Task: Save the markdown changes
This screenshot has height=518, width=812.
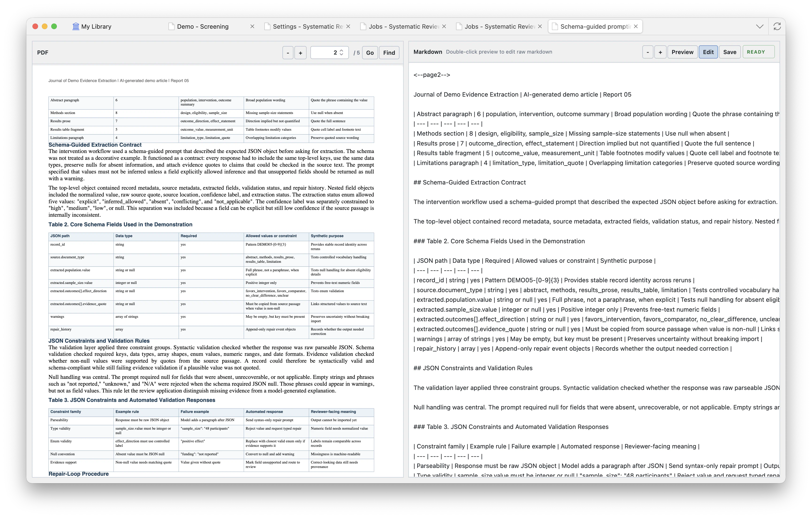Action: [729, 52]
